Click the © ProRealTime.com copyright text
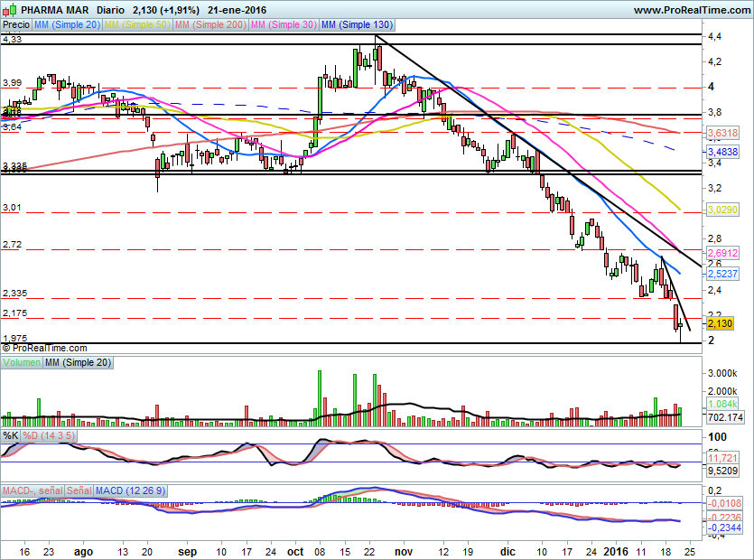 pos(45,348)
